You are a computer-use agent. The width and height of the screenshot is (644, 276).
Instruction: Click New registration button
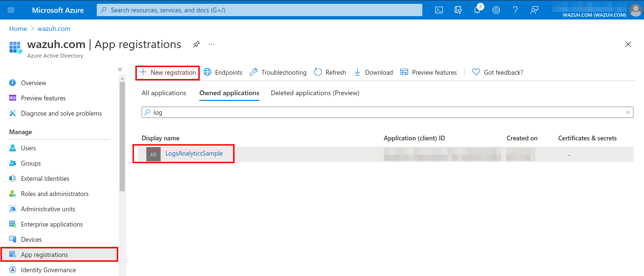point(167,72)
